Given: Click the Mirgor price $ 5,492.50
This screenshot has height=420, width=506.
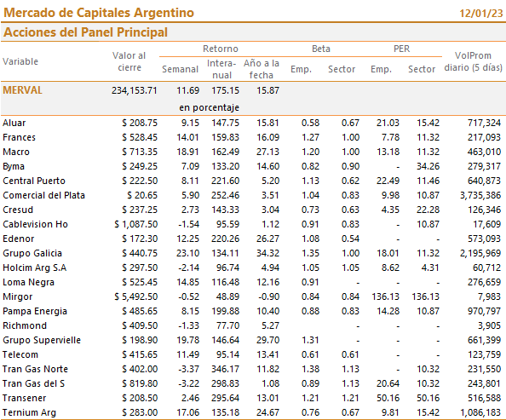Looking at the screenshot, I should 135,296.
